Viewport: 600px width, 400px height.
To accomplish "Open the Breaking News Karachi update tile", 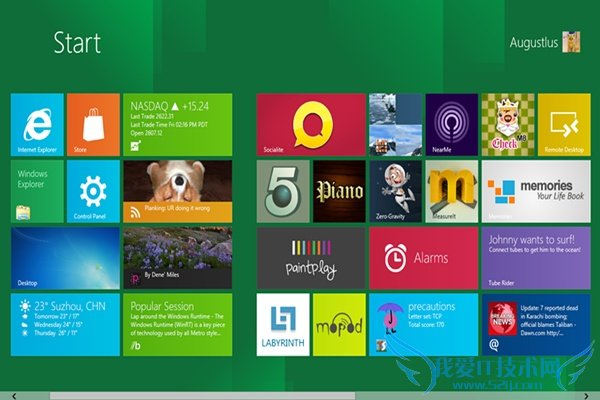I will point(536,325).
